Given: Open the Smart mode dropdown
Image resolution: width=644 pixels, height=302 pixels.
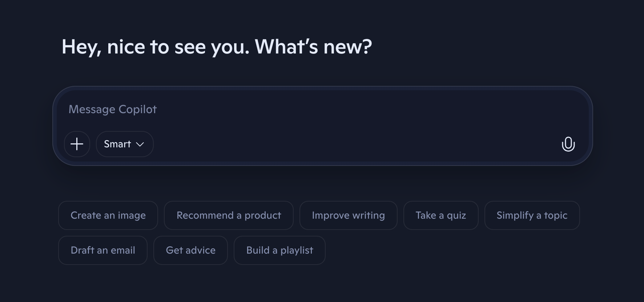Looking at the screenshot, I should coord(125,144).
